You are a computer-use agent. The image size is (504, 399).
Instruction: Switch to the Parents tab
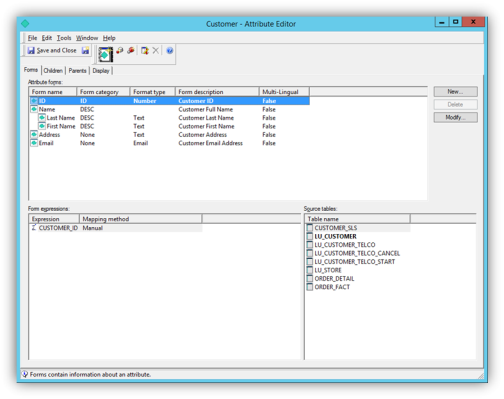click(77, 71)
